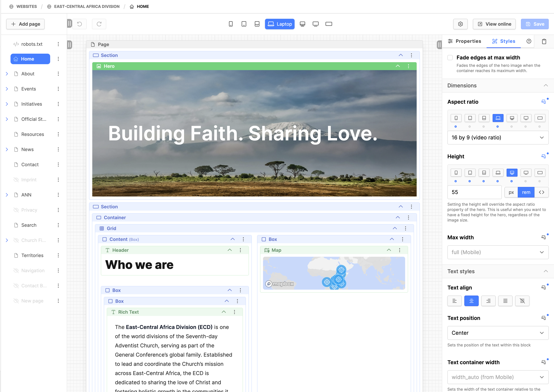This screenshot has height=392, width=554.
Task: Click the redo arrow icon
Action: coord(99,24)
